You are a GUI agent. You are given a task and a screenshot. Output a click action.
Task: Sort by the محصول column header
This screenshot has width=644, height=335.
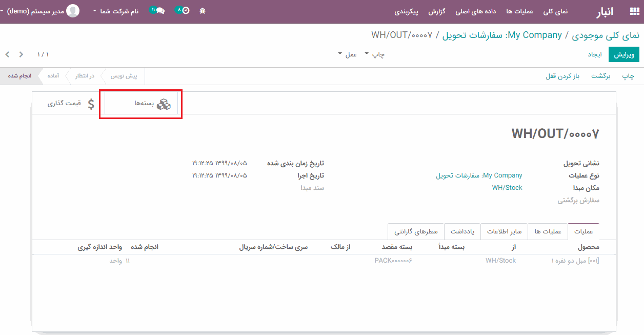[x=588, y=247]
